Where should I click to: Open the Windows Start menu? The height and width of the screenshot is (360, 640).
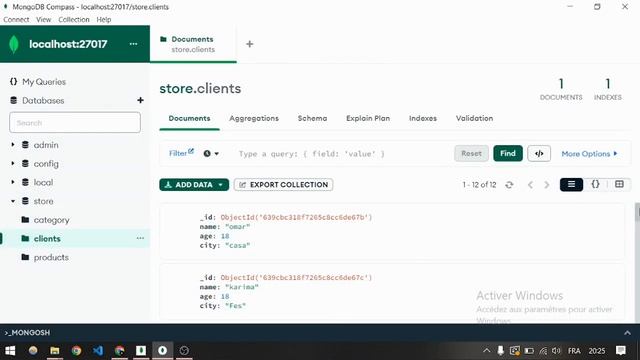10,351
